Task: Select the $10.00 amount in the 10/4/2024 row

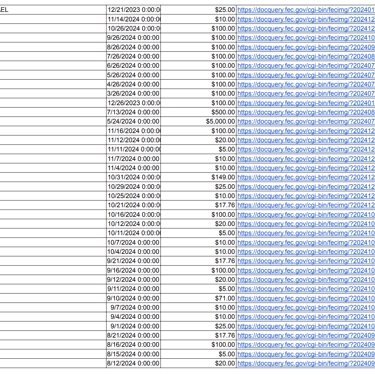Action: point(199,252)
